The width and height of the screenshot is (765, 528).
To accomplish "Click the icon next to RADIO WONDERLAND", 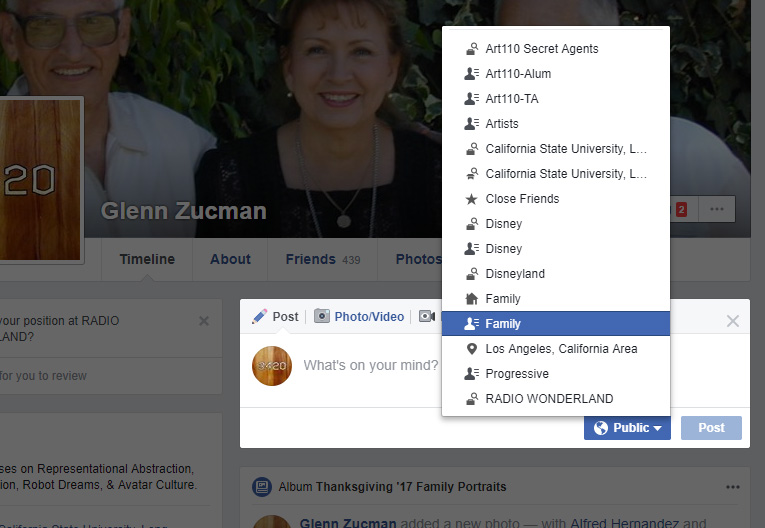I will point(472,398).
